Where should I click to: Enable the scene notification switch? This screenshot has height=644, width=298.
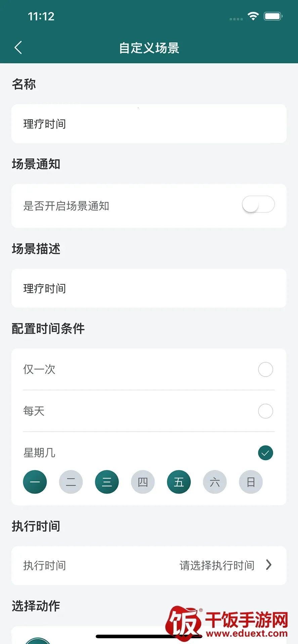click(258, 205)
